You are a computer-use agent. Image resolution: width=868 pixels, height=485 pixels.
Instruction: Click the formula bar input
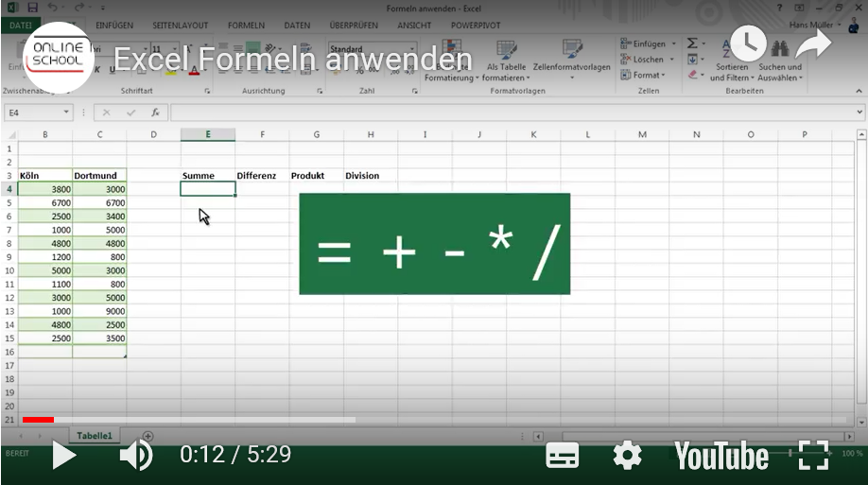pos(512,113)
